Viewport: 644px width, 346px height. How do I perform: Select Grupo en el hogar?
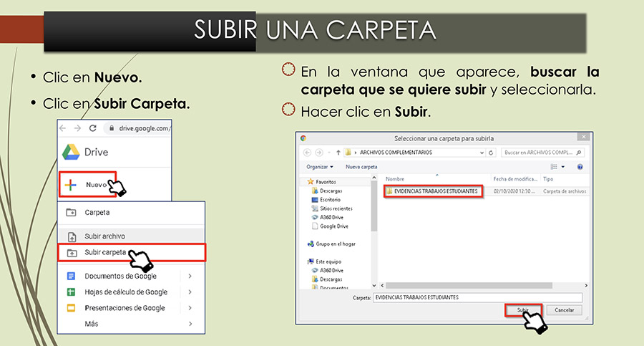331,244
